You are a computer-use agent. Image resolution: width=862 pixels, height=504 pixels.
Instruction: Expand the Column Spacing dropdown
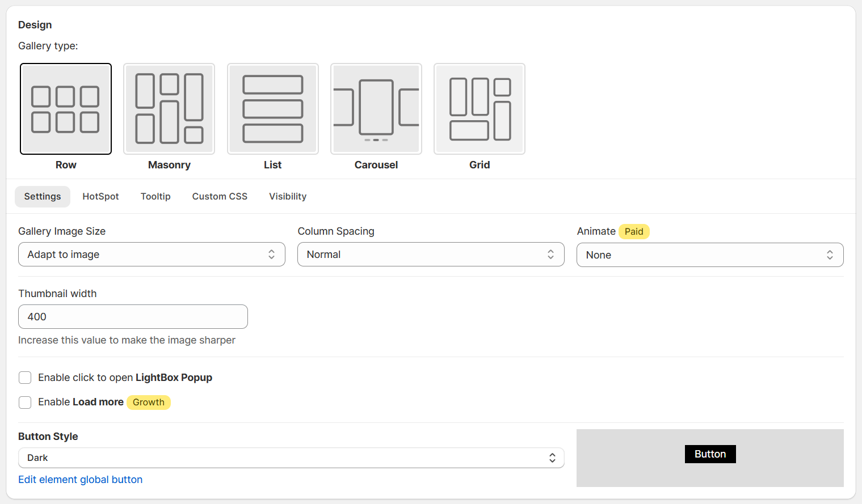(431, 255)
